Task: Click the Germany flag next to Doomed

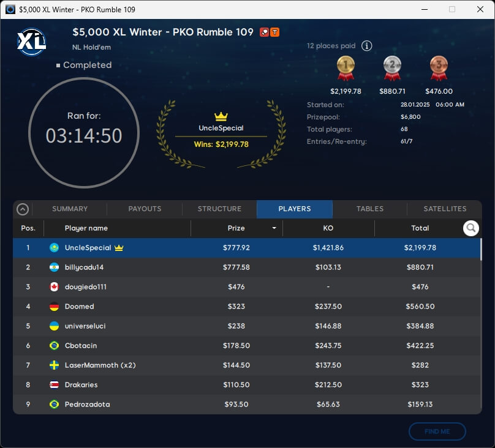Action: [x=55, y=307]
